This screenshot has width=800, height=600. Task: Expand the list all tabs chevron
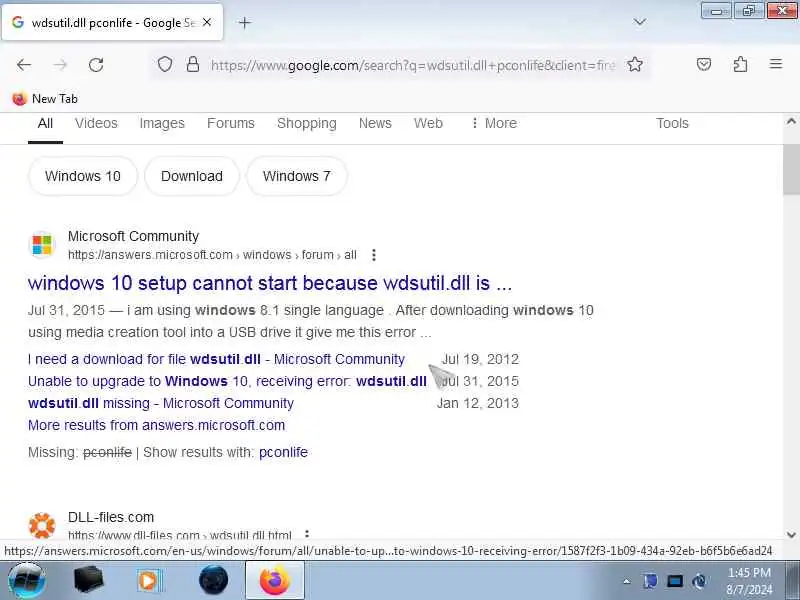tap(639, 22)
